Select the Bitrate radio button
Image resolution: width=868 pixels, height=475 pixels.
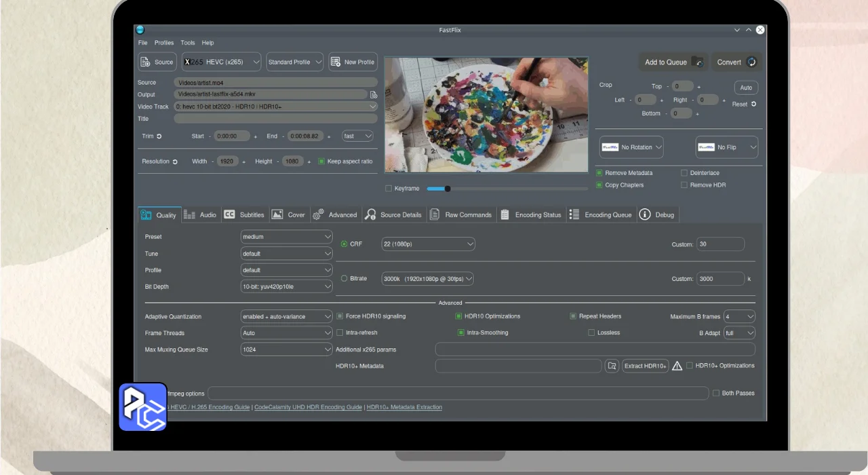[344, 279]
